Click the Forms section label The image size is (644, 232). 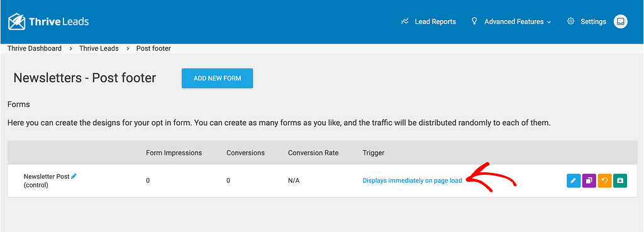coord(18,104)
